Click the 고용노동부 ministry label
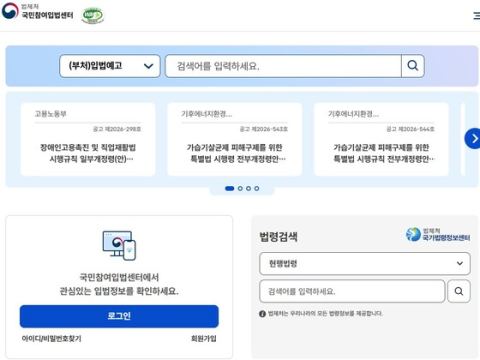This screenshot has width=480, height=360. 50,114
